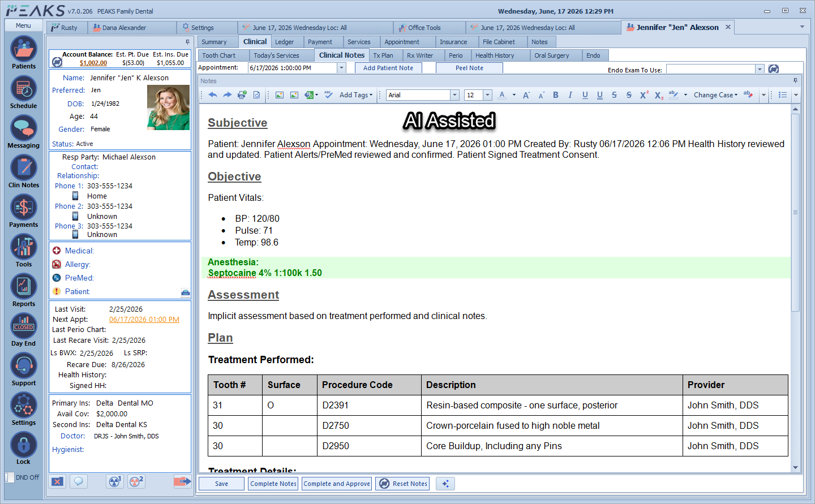Click the radiograph icon numbered 1

click(115, 481)
